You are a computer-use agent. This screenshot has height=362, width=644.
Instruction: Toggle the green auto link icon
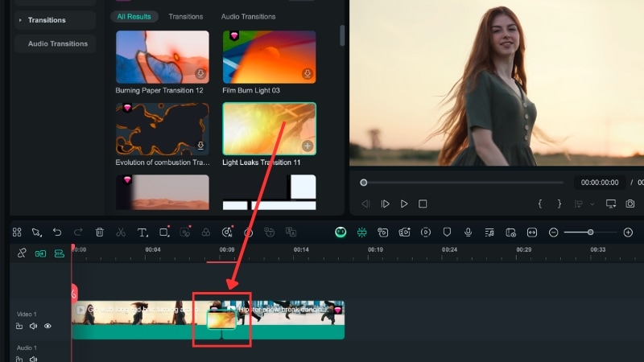40,253
